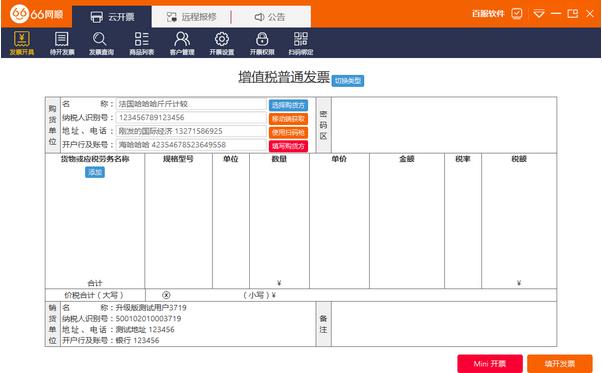
Task: Open the title bar dropdown triangle menu
Action: (x=539, y=14)
